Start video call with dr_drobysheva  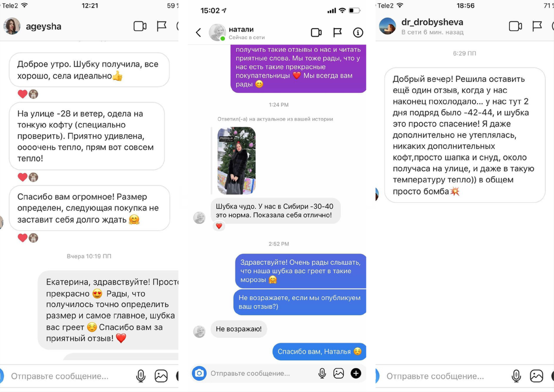click(x=515, y=26)
